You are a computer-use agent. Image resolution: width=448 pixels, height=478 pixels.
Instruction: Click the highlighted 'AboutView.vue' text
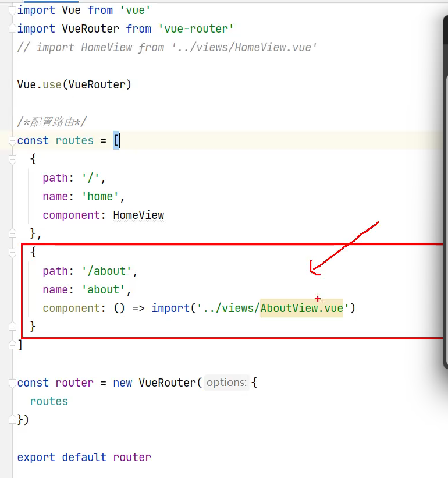[301, 308]
